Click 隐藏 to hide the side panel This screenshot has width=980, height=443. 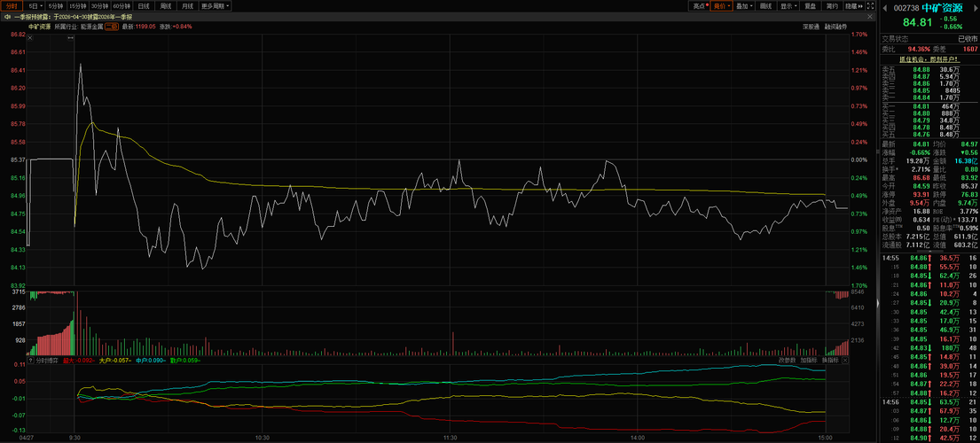coord(852,5)
